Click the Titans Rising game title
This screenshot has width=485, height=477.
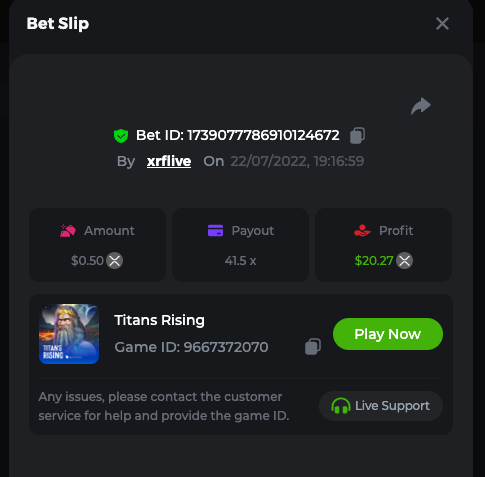coord(159,320)
